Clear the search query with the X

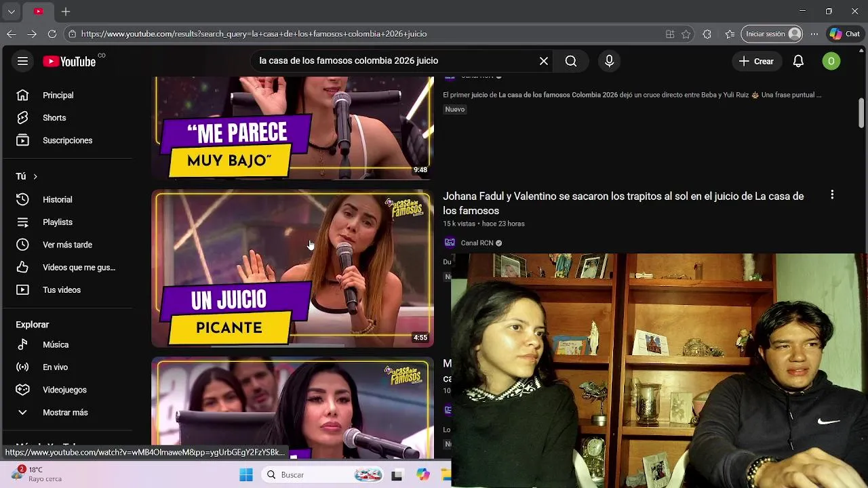tap(544, 61)
